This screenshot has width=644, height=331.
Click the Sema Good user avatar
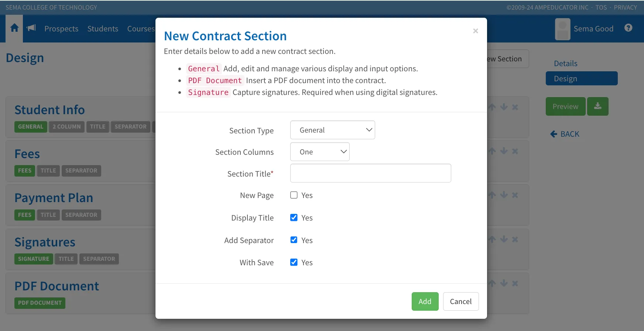[563, 29]
